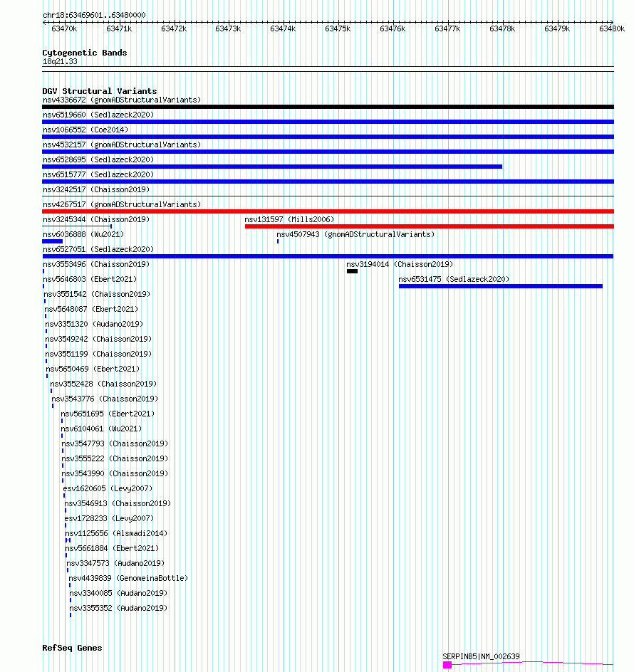634x672 pixels.
Task: Select nsv3194014 (Chaisson2019) label
Action: (x=400, y=264)
